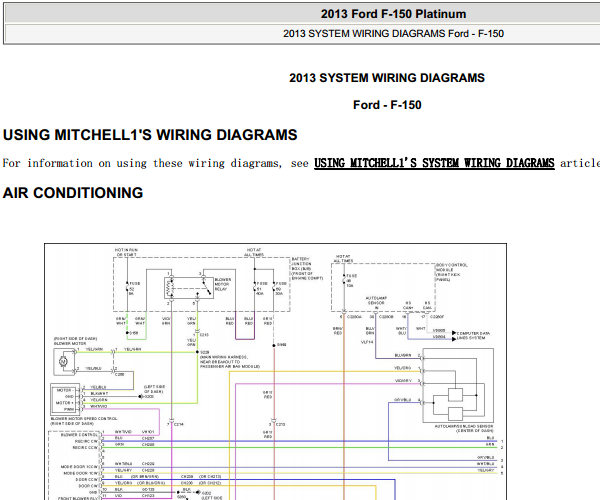Screen dimensions: 600x500
Task: Click the 'HOT IN RUN OR START' label
Action: click(x=126, y=252)
